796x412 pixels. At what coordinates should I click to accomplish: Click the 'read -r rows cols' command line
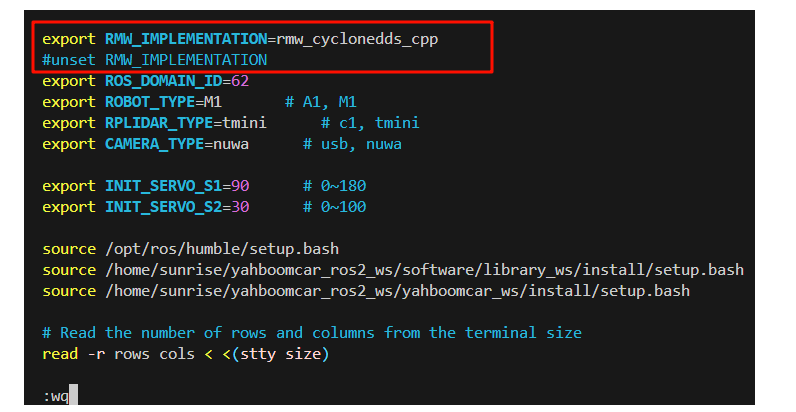tap(185, 354)
